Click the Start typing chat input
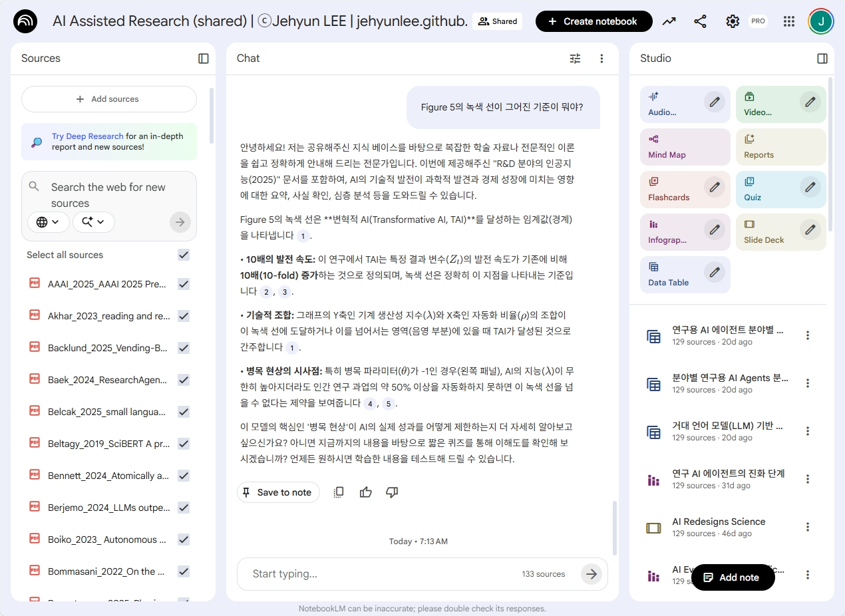The width and height of the screenshot is (845, 616). [x=379, y=574]
